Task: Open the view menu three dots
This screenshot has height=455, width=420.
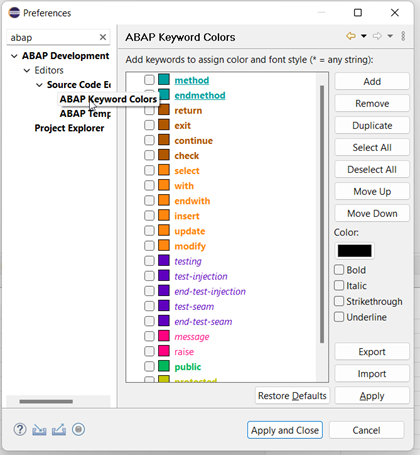Action: [403, 36]
